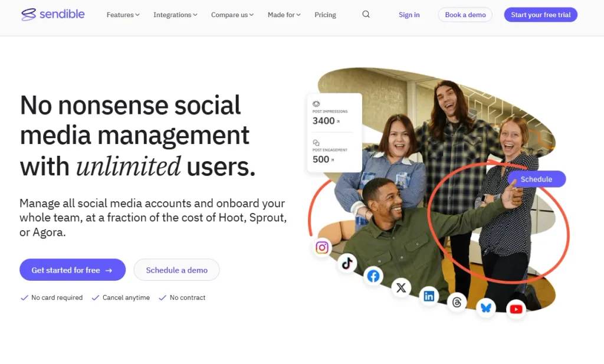The width and height of the screenshot is (604, 364).
Task: Click the "Cancel anytime" text
Action: click(126, 297)
